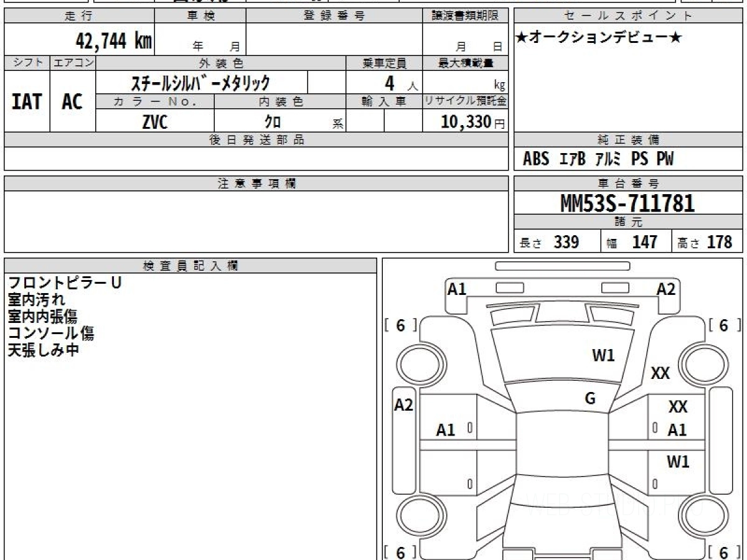
Task: Click the リサイクル預託金 header cell
Action: pos(466,102)
